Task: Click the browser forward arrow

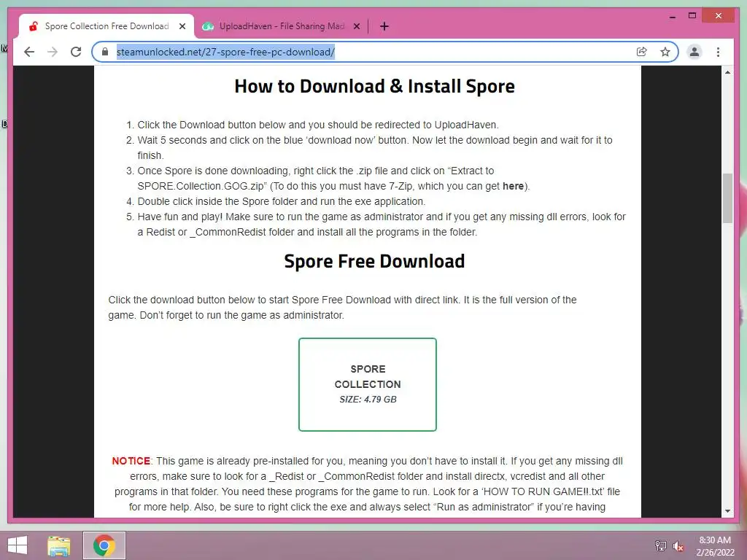Action: tap(53, 52)
